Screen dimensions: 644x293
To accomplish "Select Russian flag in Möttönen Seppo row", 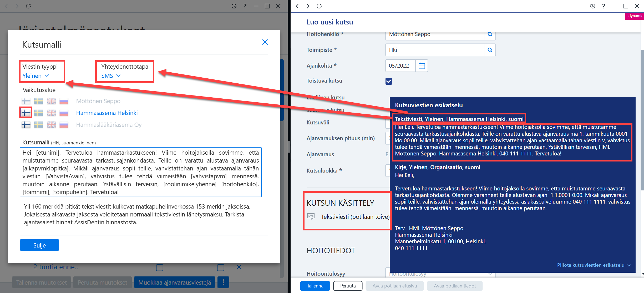I will coord(64,101).
